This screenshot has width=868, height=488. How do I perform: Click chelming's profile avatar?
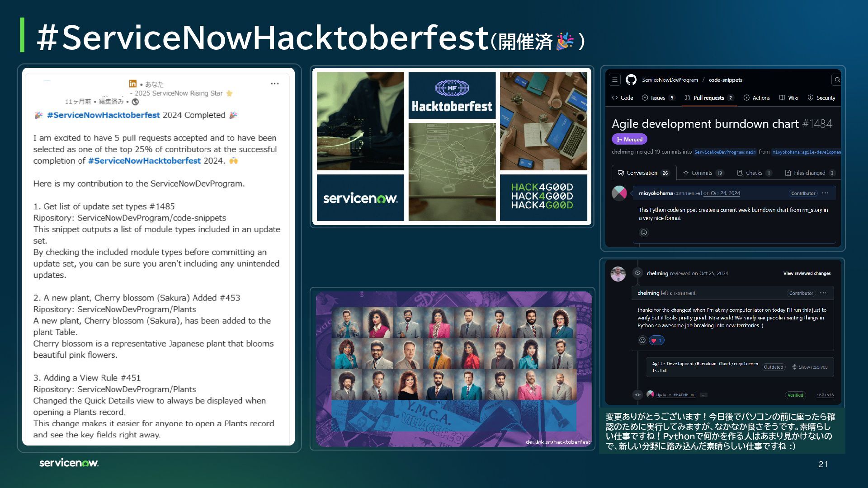618,274
